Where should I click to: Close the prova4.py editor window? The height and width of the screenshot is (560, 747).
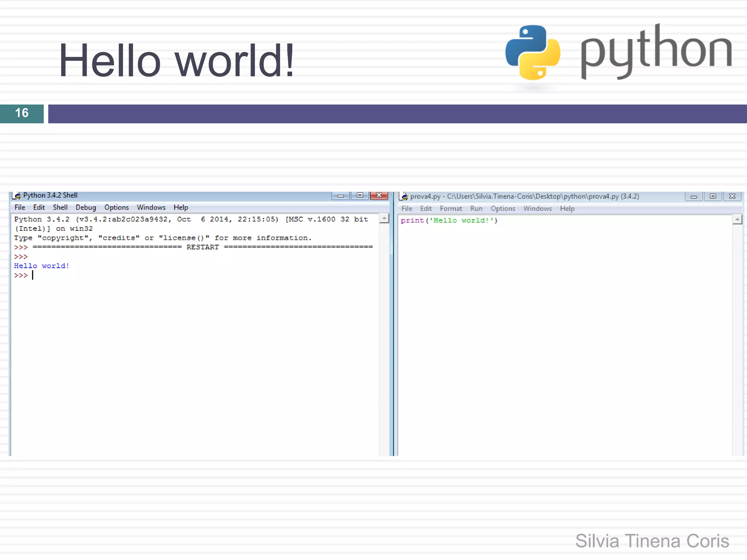point(732,197)
